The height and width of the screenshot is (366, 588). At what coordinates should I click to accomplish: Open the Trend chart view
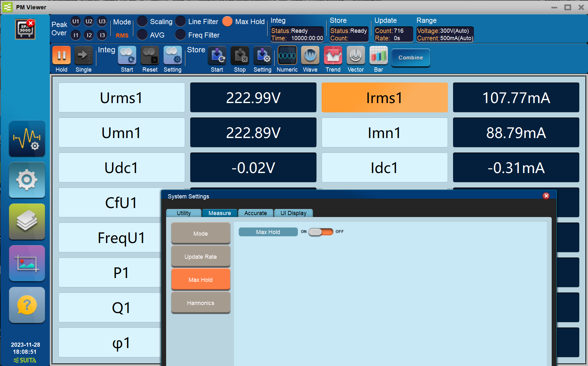tap(333, 56)
